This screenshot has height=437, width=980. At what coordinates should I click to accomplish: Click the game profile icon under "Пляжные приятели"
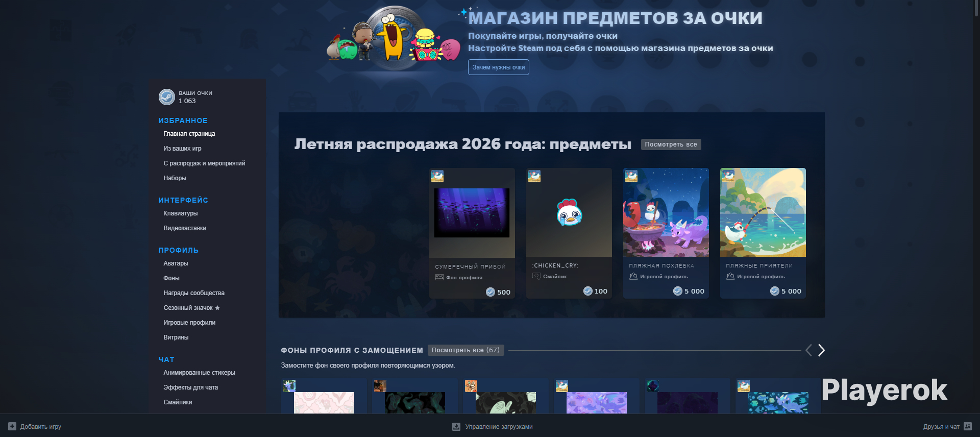730,276
